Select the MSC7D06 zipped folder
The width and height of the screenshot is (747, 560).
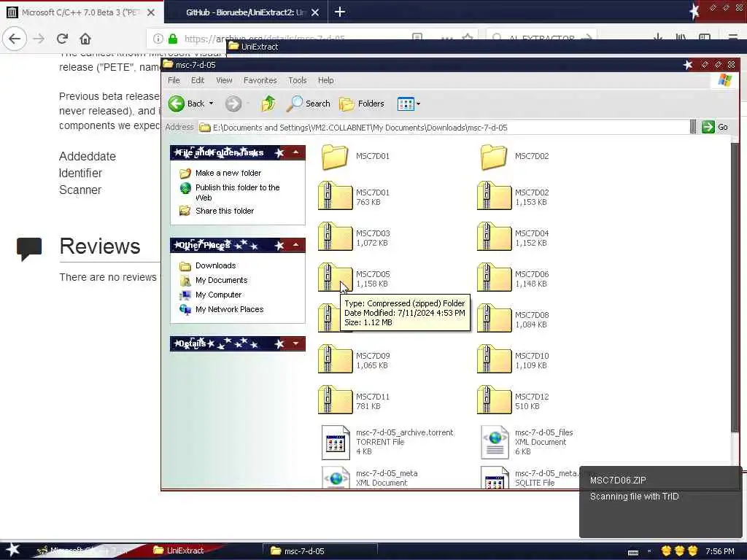tap(514, 279)
